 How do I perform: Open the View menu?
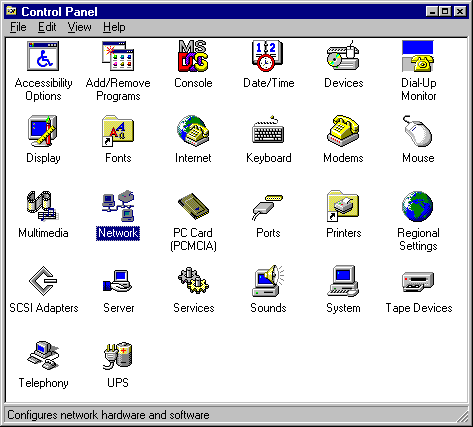[x=79, y=27]
